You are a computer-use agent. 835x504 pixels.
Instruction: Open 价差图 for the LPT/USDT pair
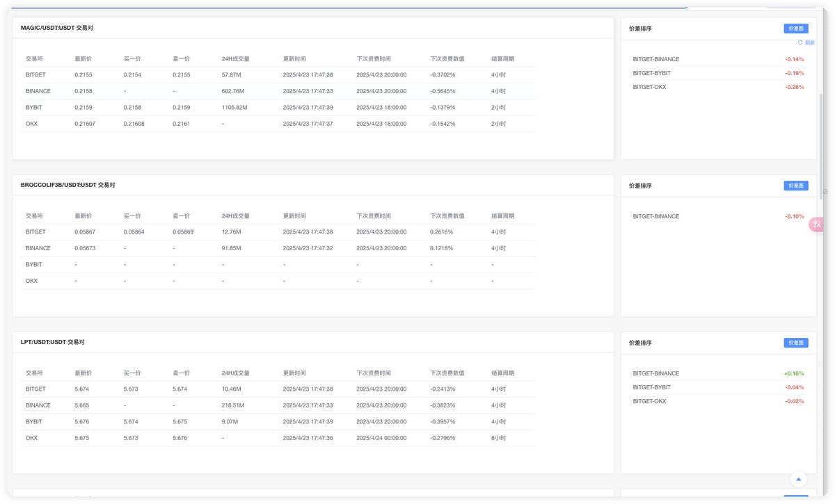tap(795, 343)
